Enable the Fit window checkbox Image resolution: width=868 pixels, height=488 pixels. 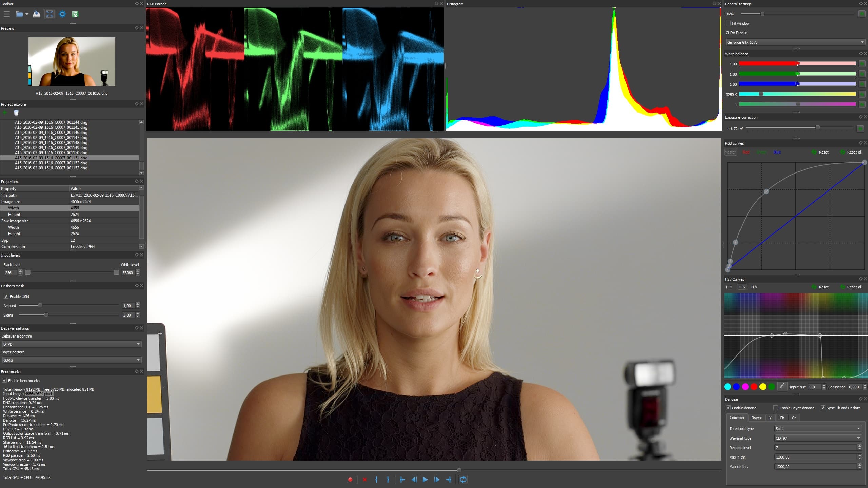click(x=728, y=23)
